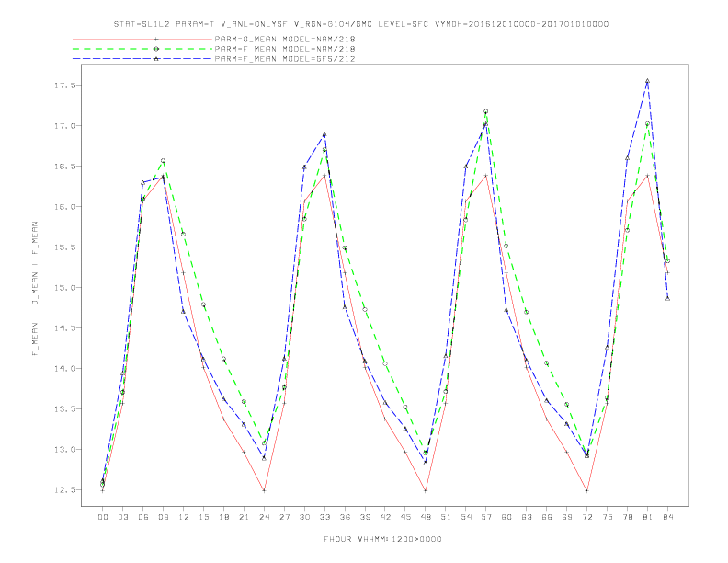The height and width of the screenshot is (563, 728).
Task: Click forecast hour 75 on the x-axis
Action: click(608, 517)
